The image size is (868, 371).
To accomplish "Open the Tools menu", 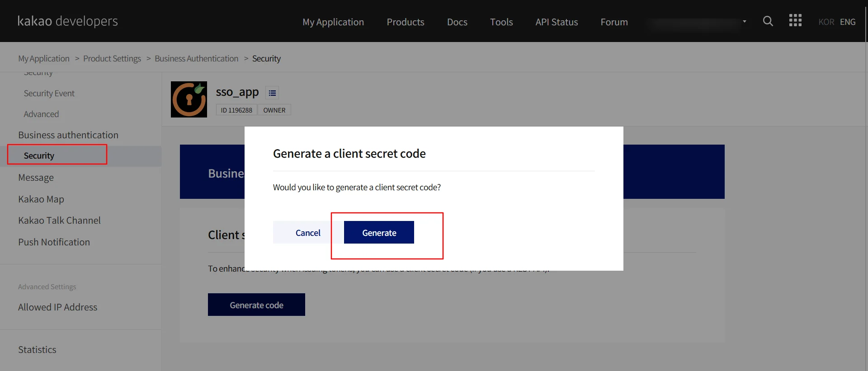I will (501, 22).
